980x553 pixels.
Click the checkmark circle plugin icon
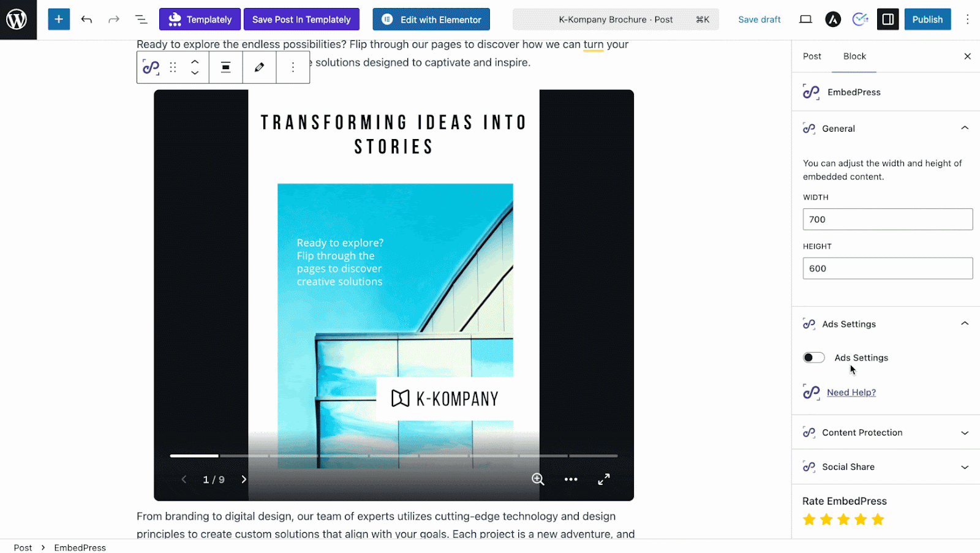tap(860, 20)
